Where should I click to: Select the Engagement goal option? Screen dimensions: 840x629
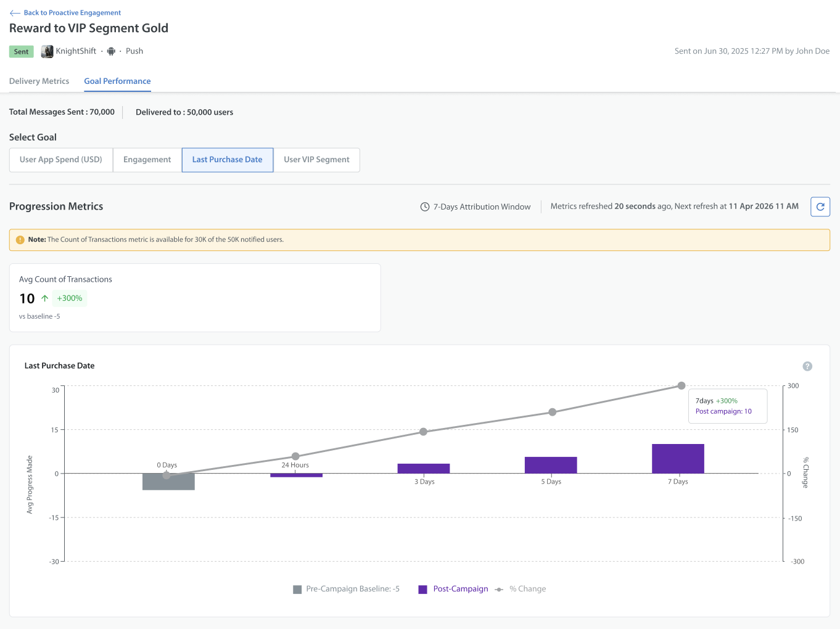(147, 160)
